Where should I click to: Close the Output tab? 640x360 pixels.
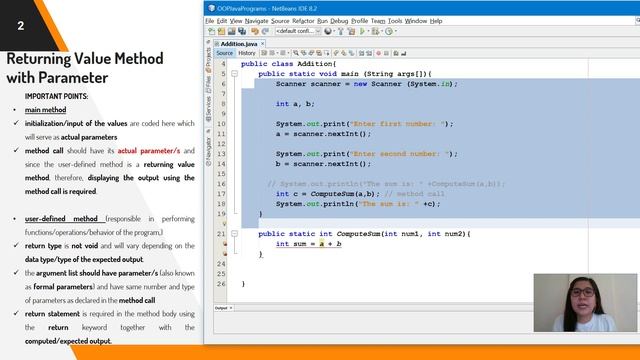click(x=231, y=308)
